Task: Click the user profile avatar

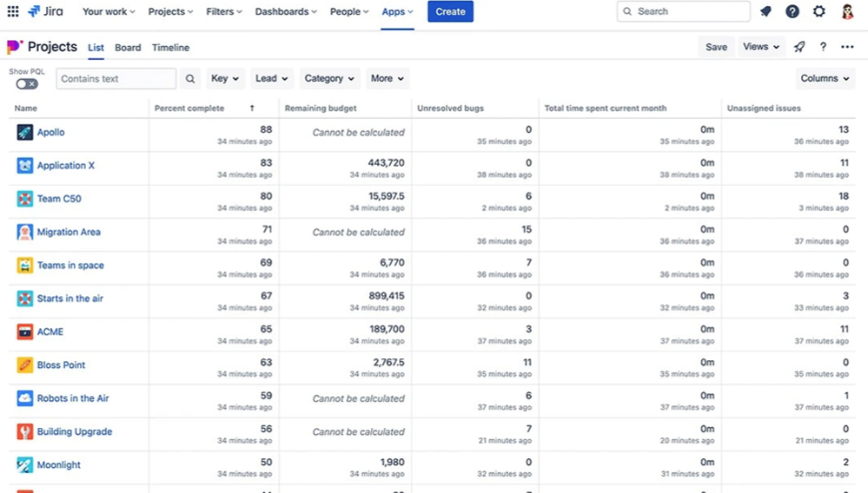Action: 847,12
